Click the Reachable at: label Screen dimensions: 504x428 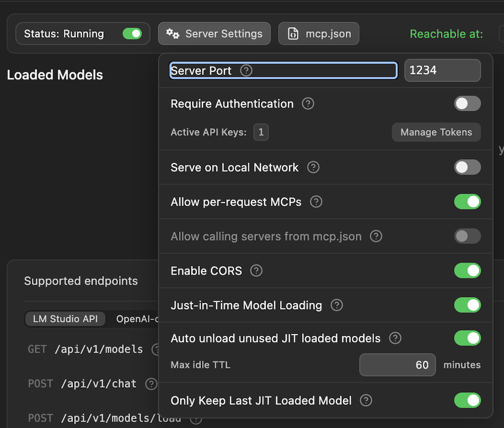(446, 34)
